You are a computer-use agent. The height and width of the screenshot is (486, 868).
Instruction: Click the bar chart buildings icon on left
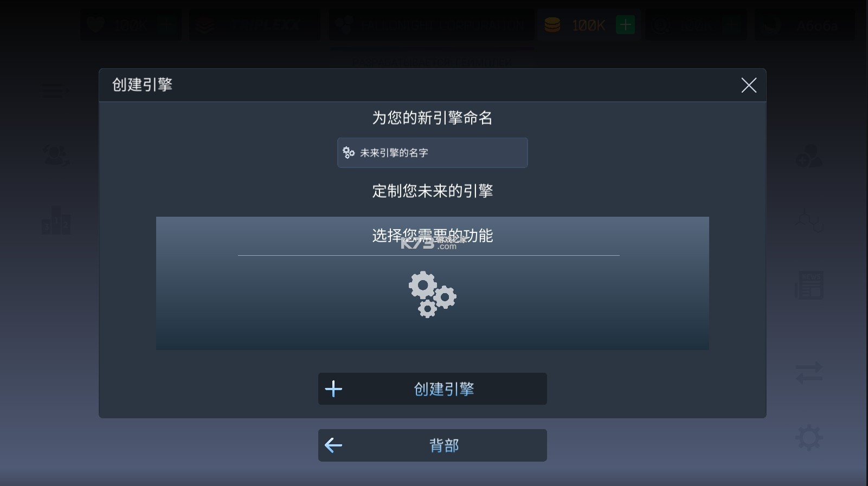(56, 221)
